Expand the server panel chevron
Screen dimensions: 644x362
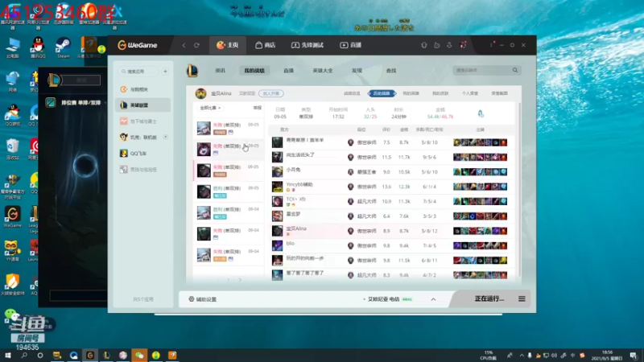[433, 299]
